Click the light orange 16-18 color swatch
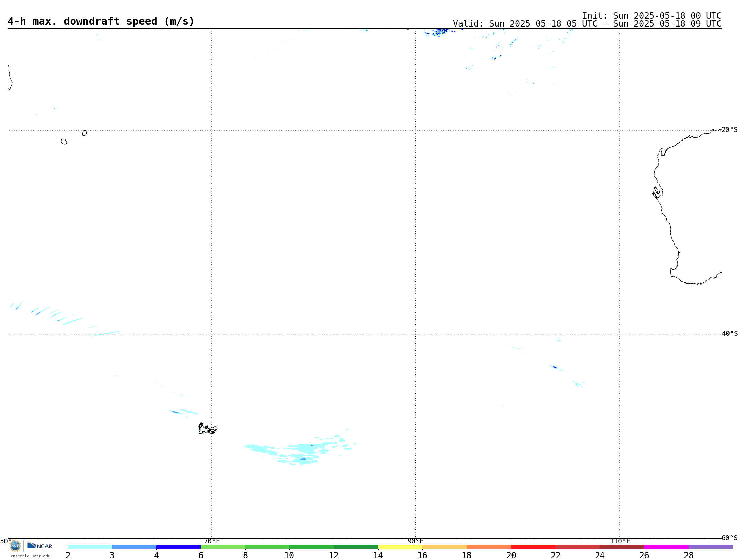Screen dimensions: 744x560 click(x=445, y=547)
